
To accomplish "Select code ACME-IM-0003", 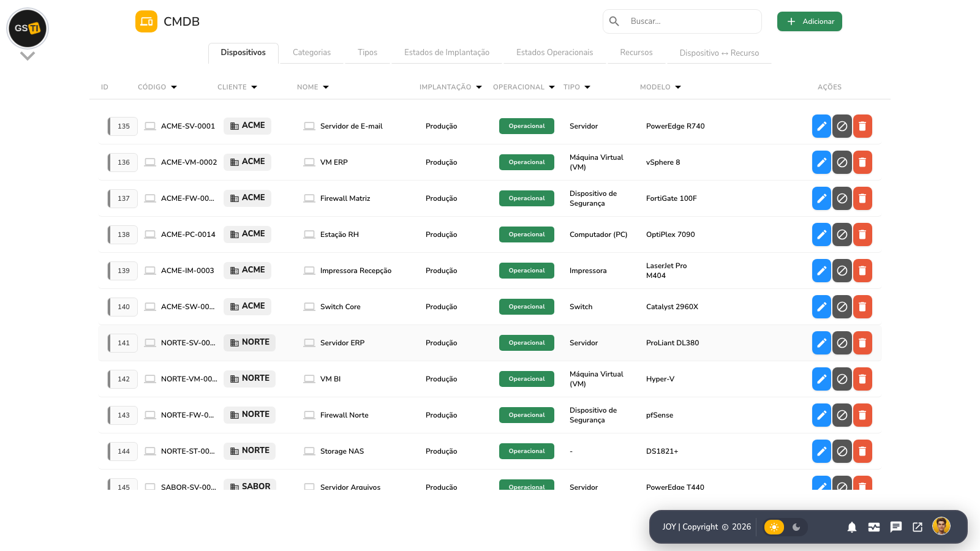I will [x=187, y=271].
